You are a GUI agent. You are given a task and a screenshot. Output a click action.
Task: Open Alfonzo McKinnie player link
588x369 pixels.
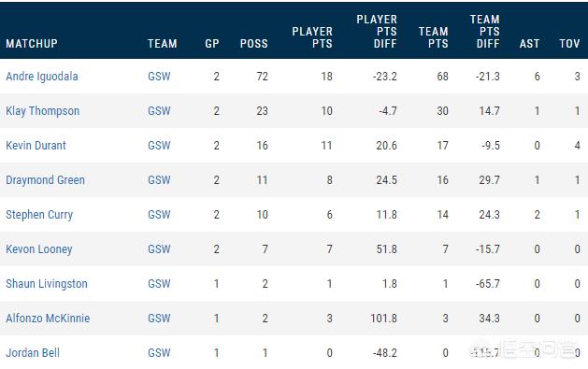coord(48,318)
